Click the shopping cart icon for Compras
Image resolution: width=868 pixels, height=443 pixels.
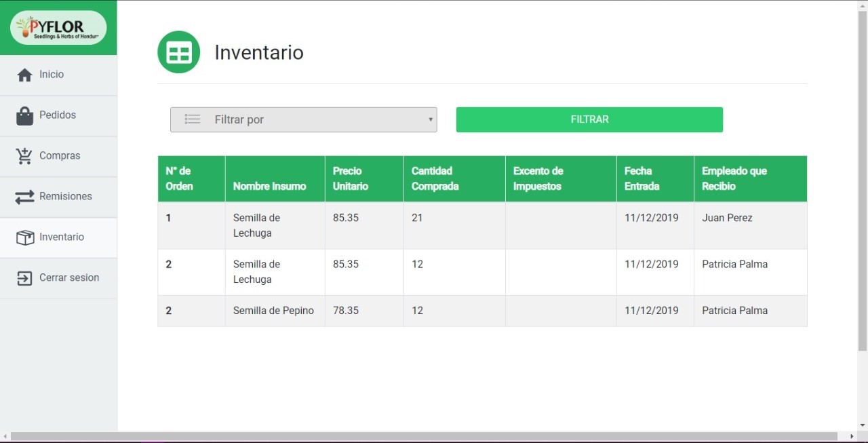pos(24,155)
